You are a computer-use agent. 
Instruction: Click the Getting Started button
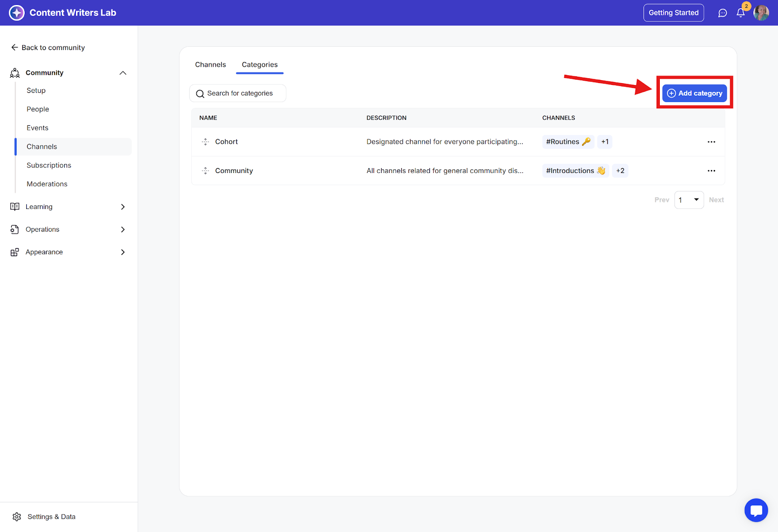673,13
